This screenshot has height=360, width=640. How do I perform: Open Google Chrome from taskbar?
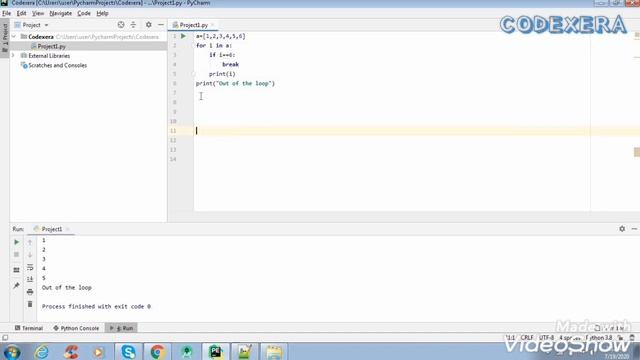pyautogui.click(x=158, y=351)
